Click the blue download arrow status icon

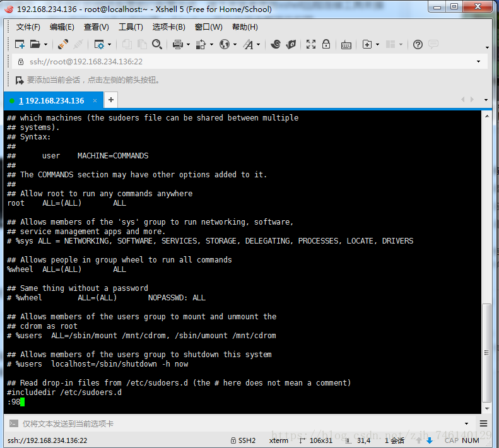430,440
